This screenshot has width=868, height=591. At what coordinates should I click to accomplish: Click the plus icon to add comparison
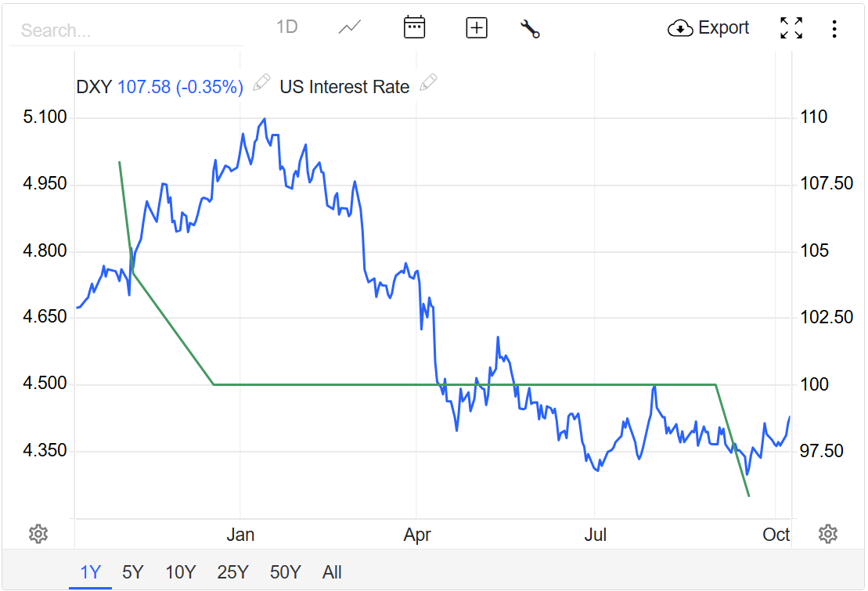tap(477, 28)
